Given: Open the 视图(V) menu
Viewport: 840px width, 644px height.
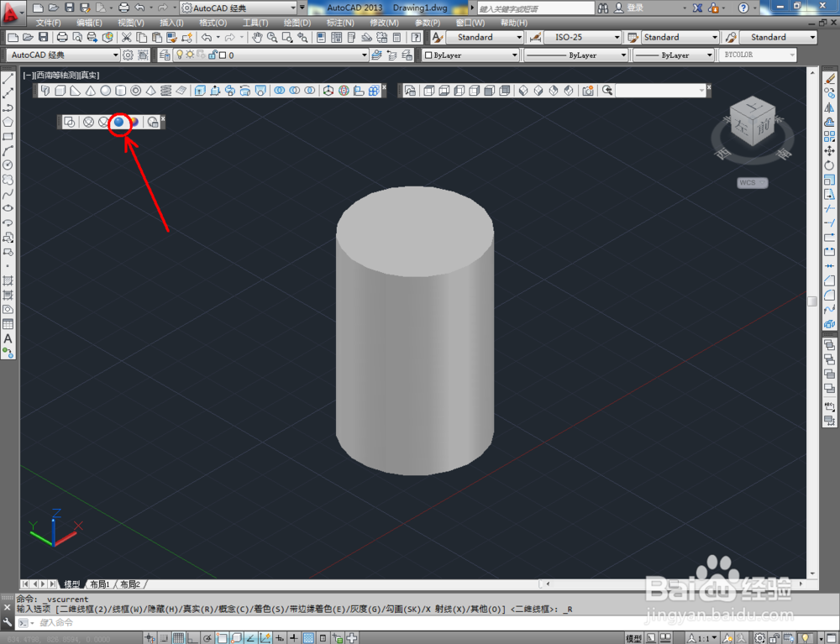Looking at the screenshot, I should (131, 23).
